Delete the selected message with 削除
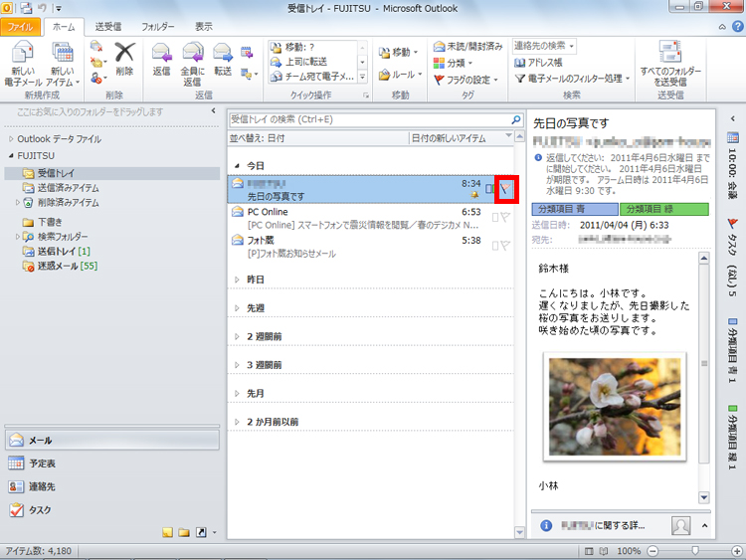This screenshot has height=560, width=746. click(x=124, y=58)
